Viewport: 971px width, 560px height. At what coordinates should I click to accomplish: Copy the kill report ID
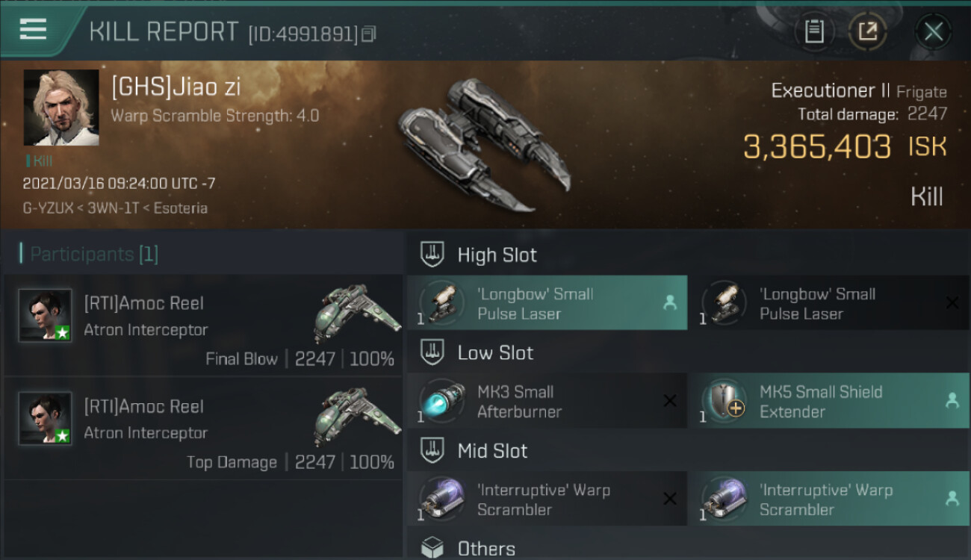tap(369, 34)
